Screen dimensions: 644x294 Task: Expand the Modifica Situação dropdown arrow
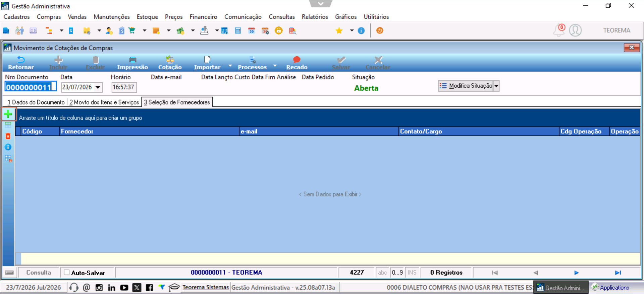[x=496, y=86]
